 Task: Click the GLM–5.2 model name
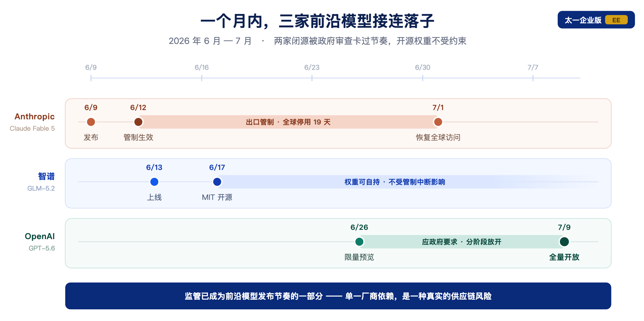[x=41, y=188]
